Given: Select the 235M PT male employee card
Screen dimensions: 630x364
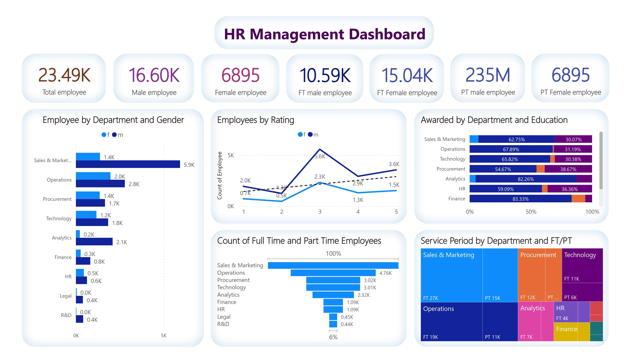Looking at the screenshot, I should click(x=488, y=78).
